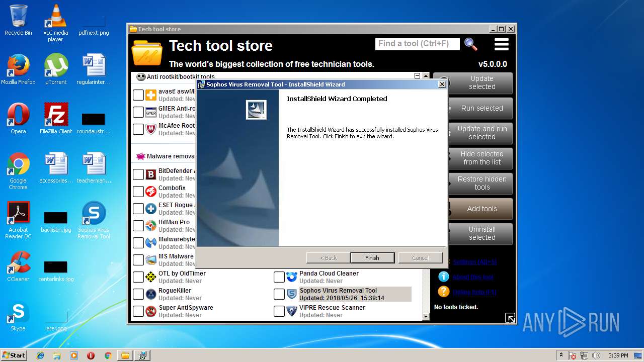Screen dimensions: 644x362
Task: Click the Update selected button
Action: point(482,83)
